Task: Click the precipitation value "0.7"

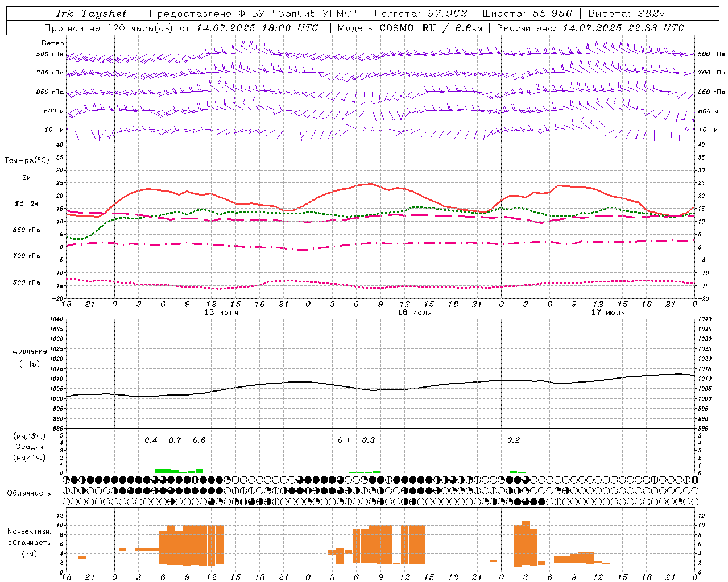Action: 175,440
